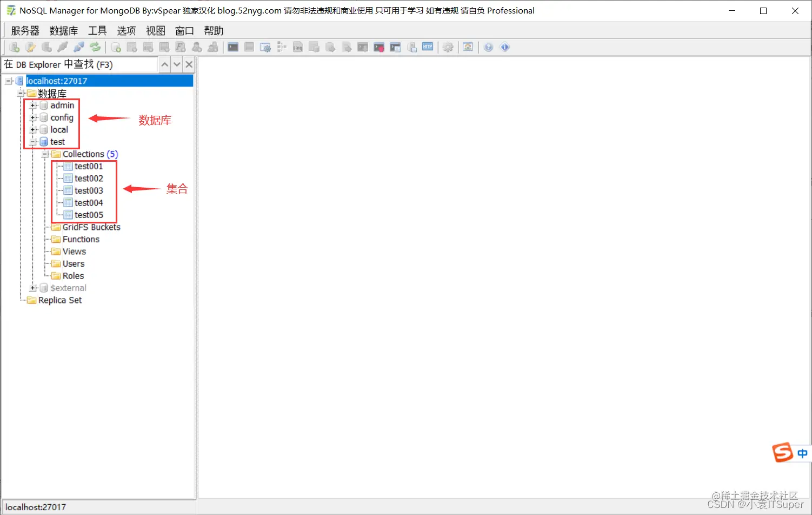Collapse the Collections (5) folder
Viewport: 812px width, 515px height.
point(45,154)
